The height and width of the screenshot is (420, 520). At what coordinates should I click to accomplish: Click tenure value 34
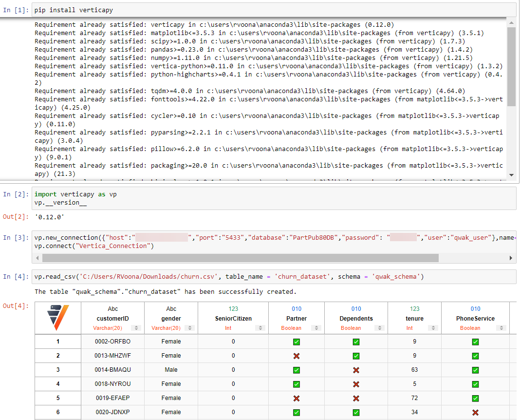[414, 412]
